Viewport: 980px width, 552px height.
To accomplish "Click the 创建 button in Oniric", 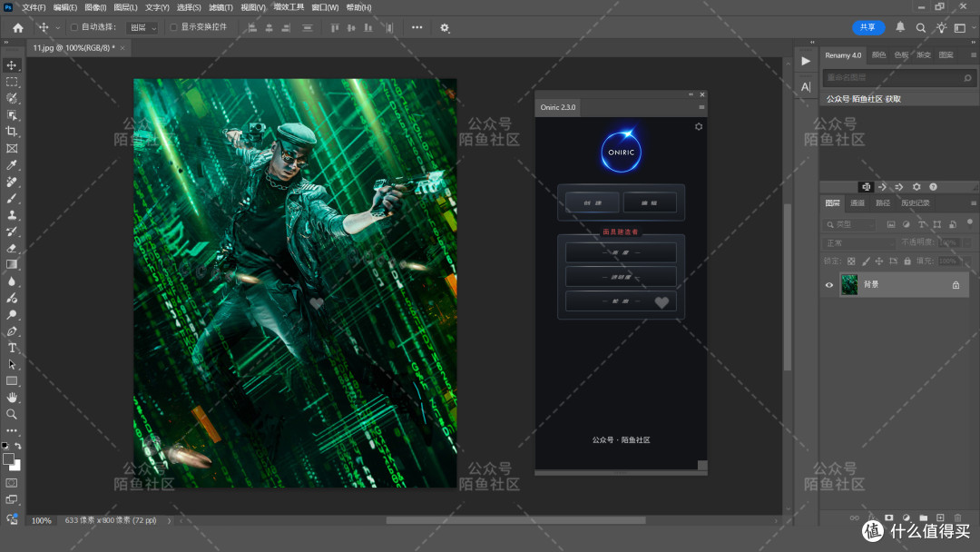I will pos(593,202).
